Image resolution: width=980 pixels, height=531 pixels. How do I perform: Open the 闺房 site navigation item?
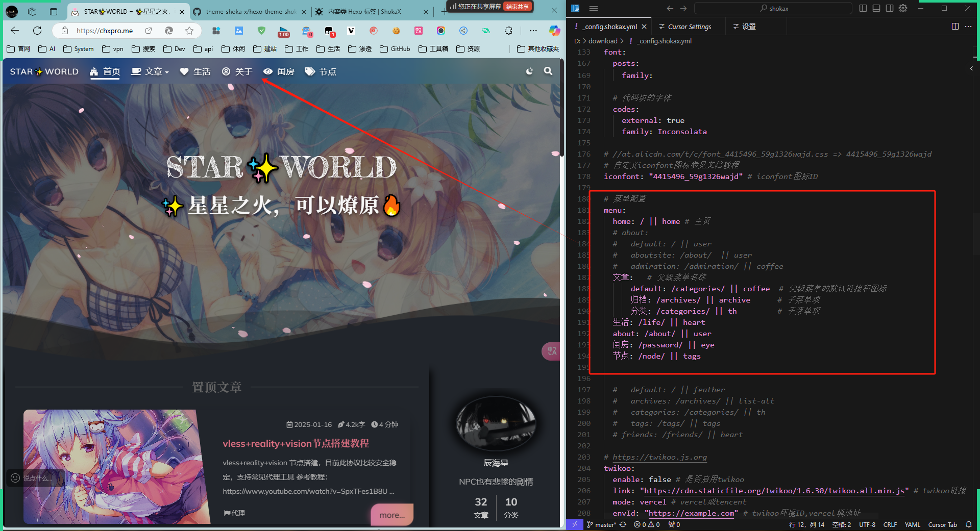tap(279, 71)
